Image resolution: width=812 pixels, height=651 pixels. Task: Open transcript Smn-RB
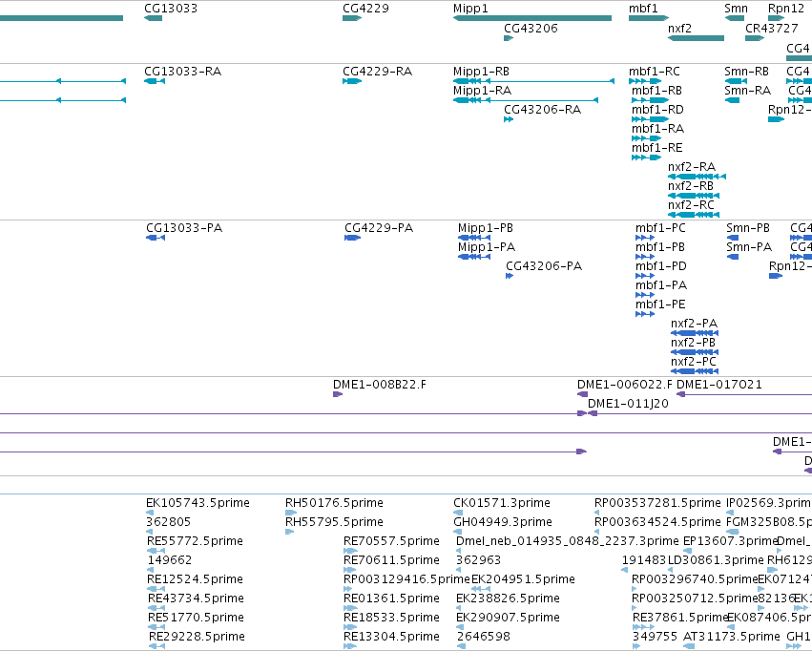pyautogui.click(x=736, y=81)
